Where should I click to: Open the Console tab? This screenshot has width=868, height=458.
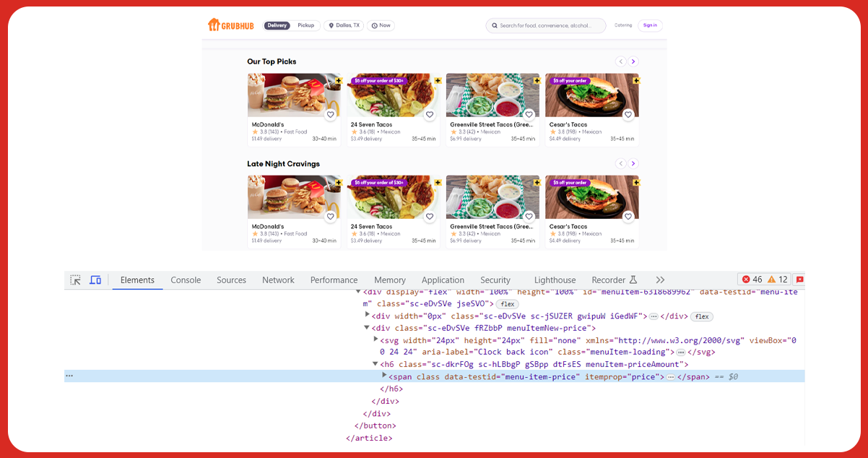point(186,280)
